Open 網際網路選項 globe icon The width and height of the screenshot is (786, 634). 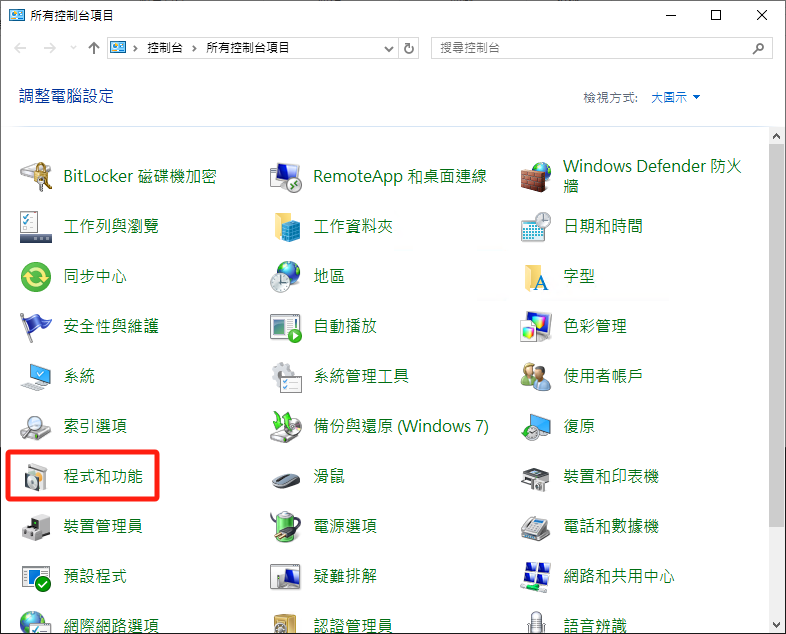(x=36, y=622)
